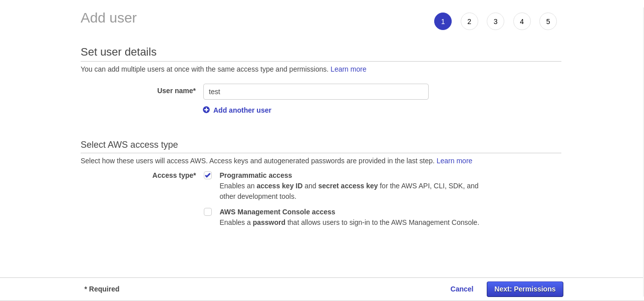
Task: Select the step 3 circle
Action: point(495,22)
